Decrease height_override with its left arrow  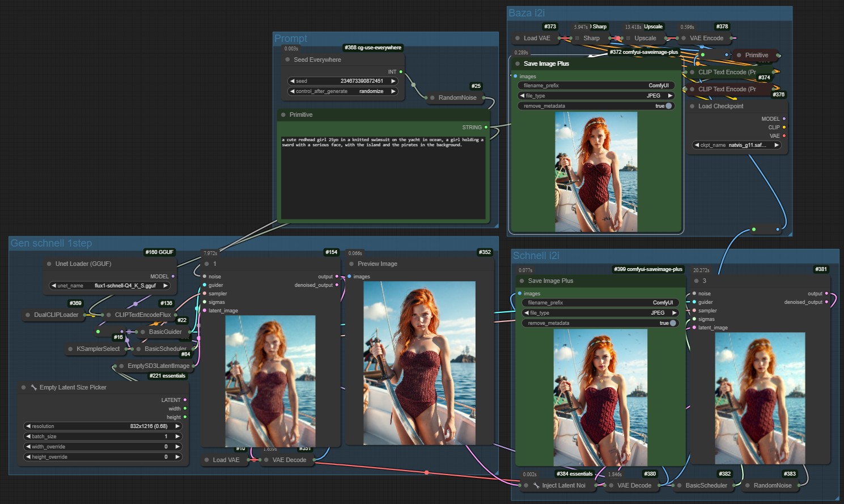(28, 457)
